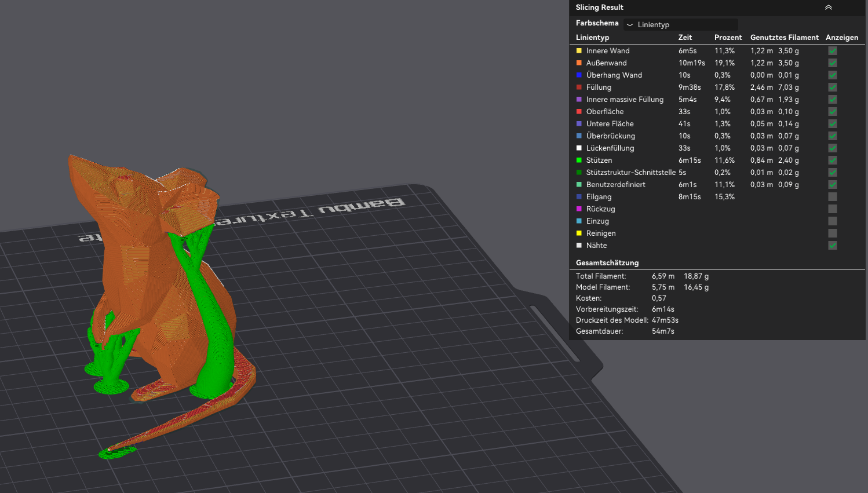Click the Druckzeit des Modell value 47m53s
The image size is (868, 493).
point(665,320)
